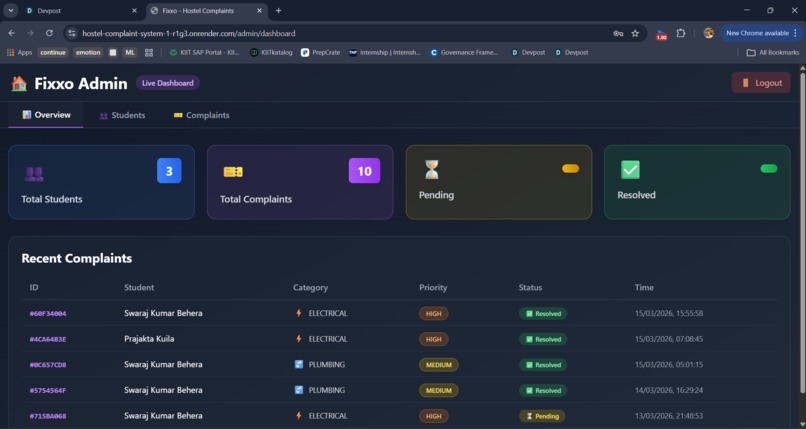Click the Pending hourglass icon

(x=432, y=169)
